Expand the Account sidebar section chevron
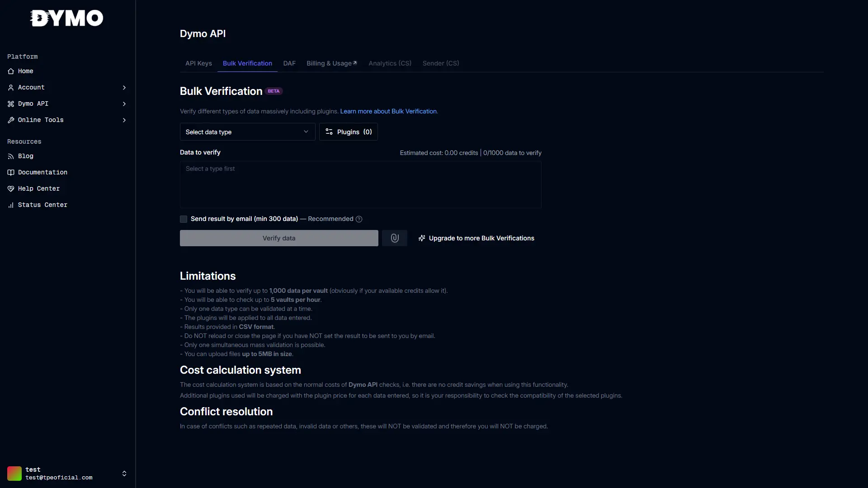This screenshot has width=868, height=488. click(124, 88)
